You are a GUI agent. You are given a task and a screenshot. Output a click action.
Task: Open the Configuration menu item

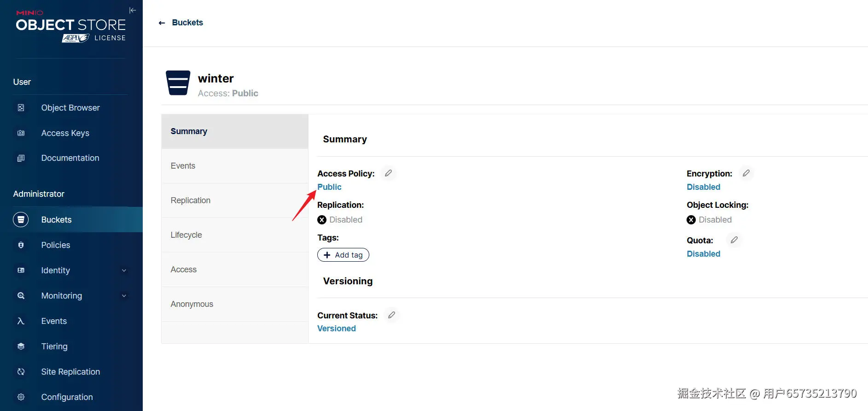pyautogui.click(x=67, y=397)
